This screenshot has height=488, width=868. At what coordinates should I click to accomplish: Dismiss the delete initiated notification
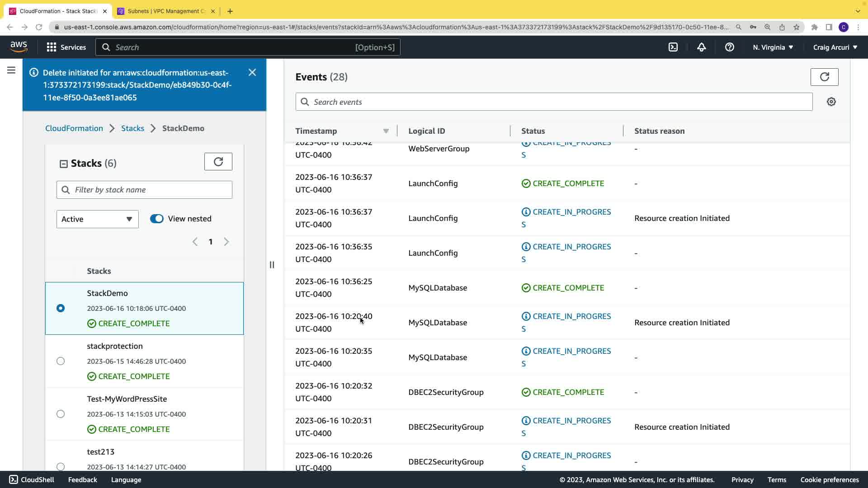252,72
